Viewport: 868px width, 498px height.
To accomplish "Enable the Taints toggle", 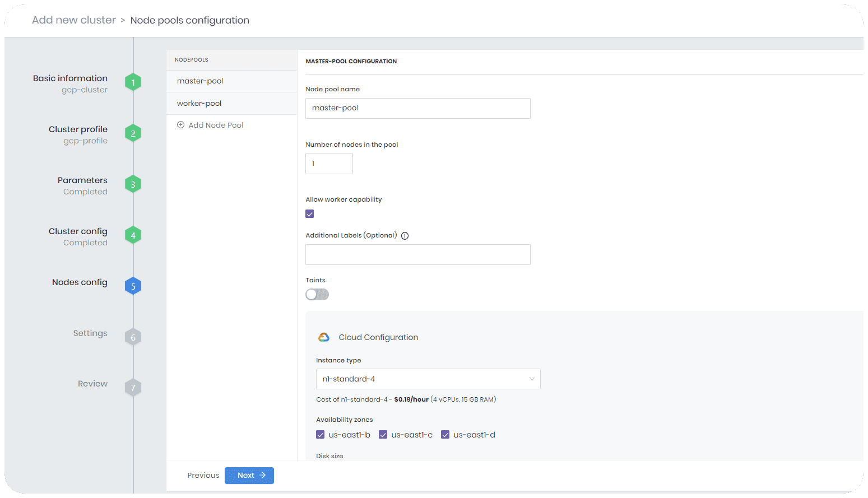I will [x=317, y=295].
